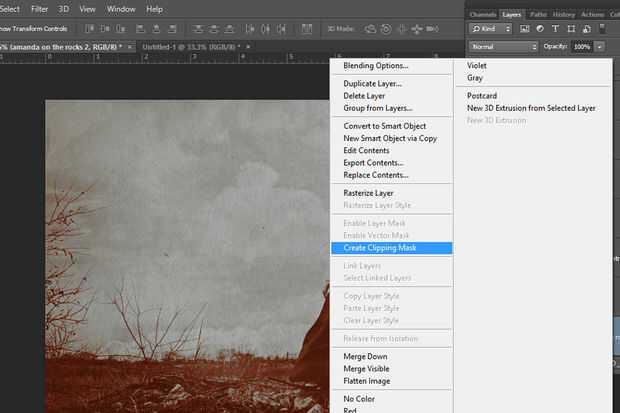Click the 3D rotate mode icon
Screen dimensions: 620x413
coord(372,28)
